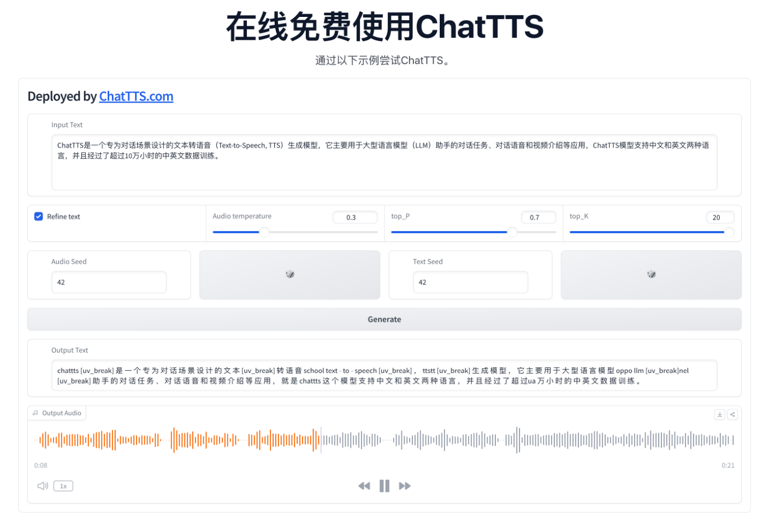Viewport: 769px width, 532px height.
Task: Open the ChatTTS.com link
Action: (x=136, y=96)
